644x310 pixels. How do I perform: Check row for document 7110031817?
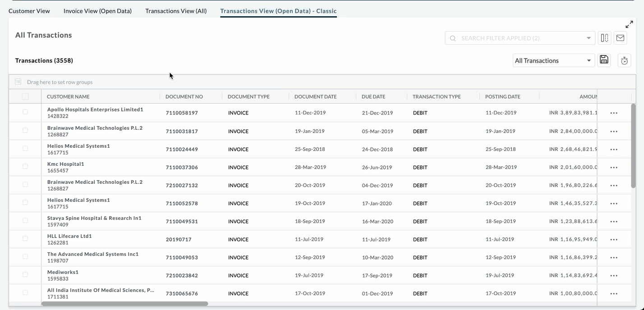tap(25, 130)
